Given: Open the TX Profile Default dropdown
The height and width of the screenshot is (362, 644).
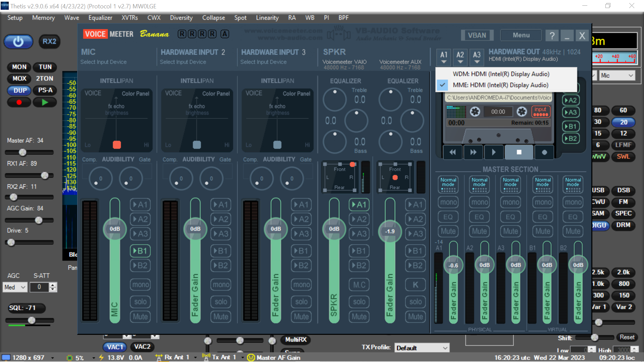Looking at the screenshot, I should pyautogui.click(x=422, y=348).
